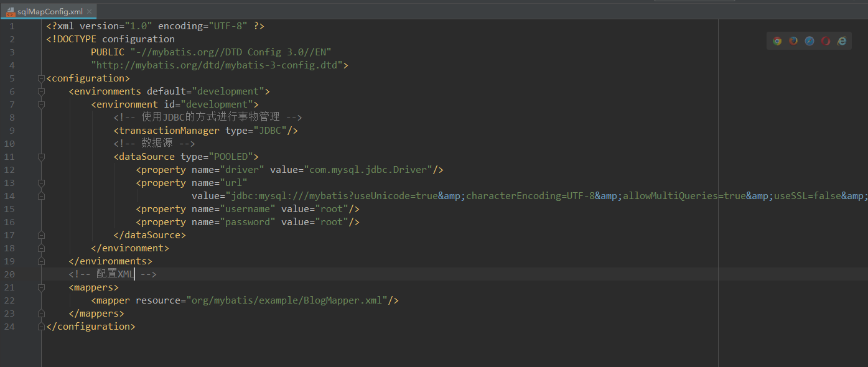Click fold end marker at </configuration>
868x367 pixels.
41,327
